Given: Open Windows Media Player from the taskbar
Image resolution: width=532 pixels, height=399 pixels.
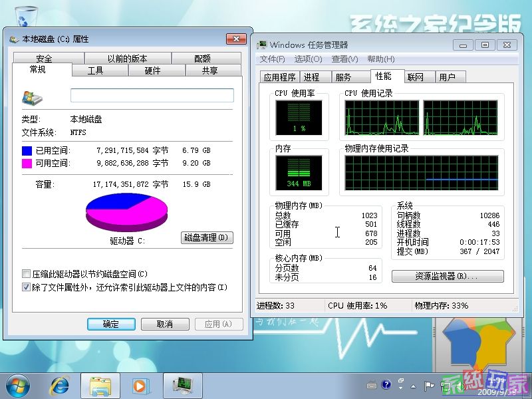Looking at the screenshot, I should pos(140,386).
